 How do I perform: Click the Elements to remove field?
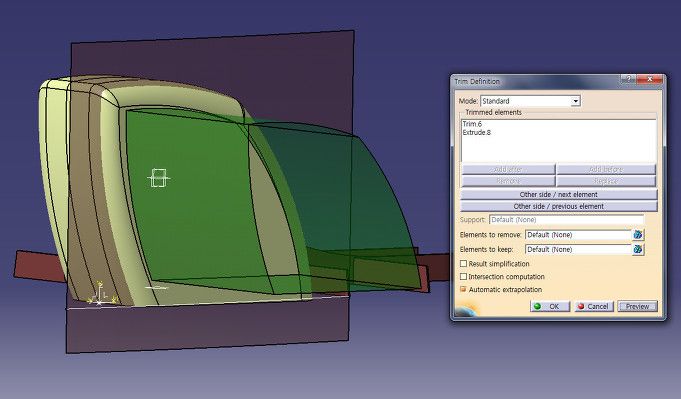578,234
